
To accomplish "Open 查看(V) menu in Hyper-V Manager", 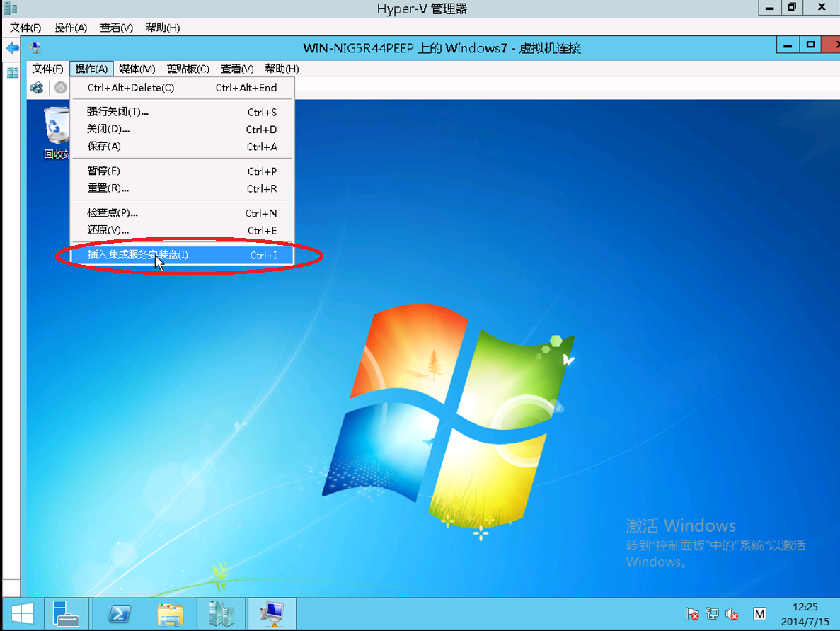I will pyautogui.click(x=117, y=28).
